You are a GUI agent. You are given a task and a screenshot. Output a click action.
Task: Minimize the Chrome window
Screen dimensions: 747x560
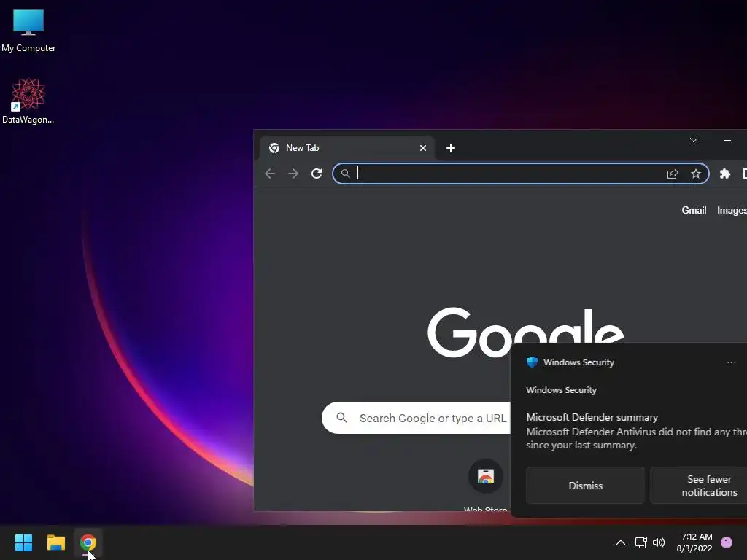click(x=727, y=140)
